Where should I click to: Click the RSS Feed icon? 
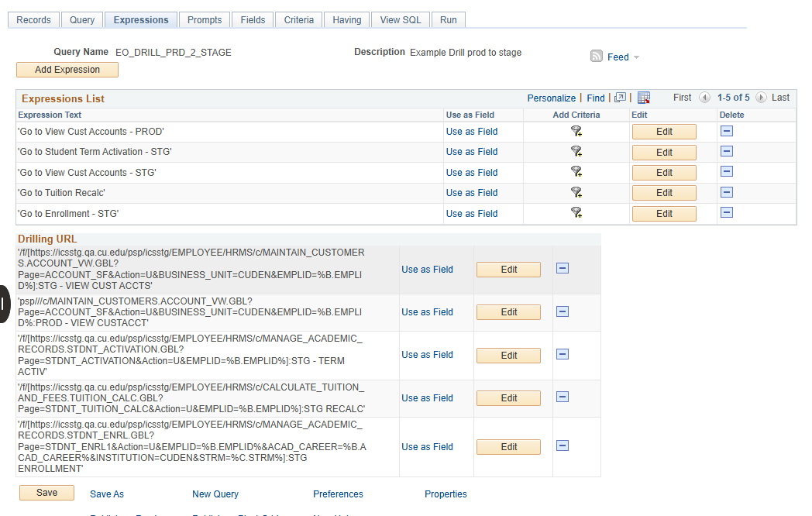click(x=597, y=57)
